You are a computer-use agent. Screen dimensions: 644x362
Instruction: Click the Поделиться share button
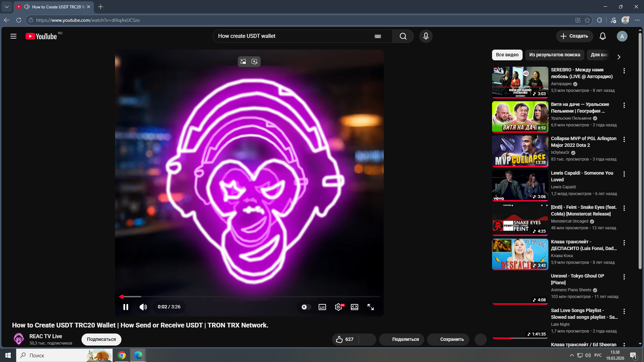[401, 339]
